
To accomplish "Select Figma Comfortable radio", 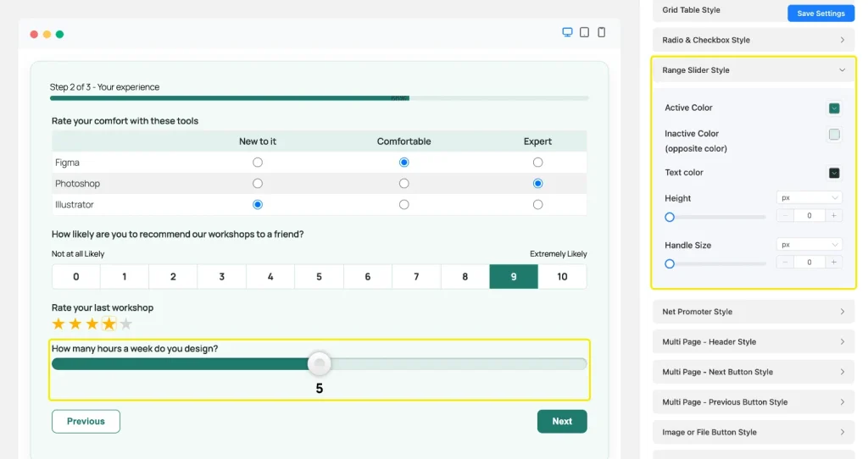I will coord(404,163).
